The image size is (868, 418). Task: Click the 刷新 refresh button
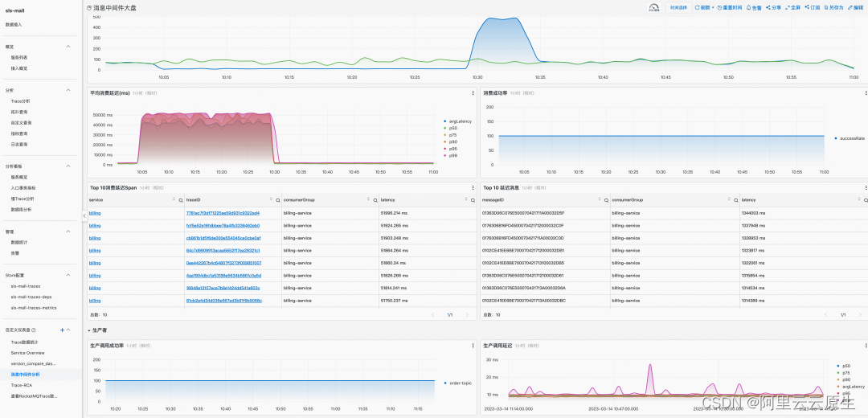point(702,8)
